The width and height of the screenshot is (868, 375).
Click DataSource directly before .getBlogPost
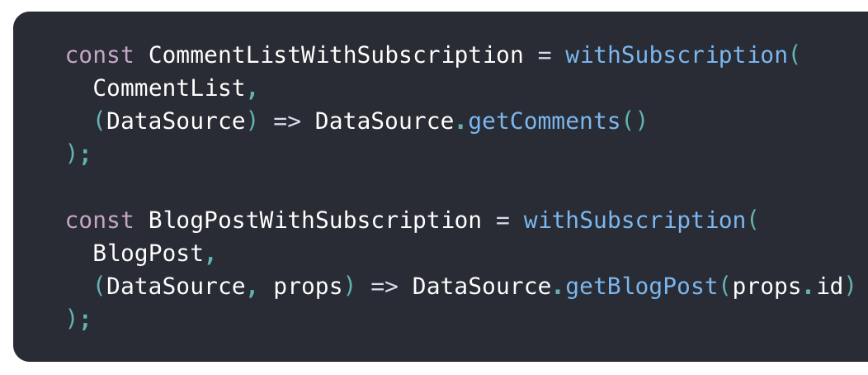pyautogui.click(x=481, y=287)
